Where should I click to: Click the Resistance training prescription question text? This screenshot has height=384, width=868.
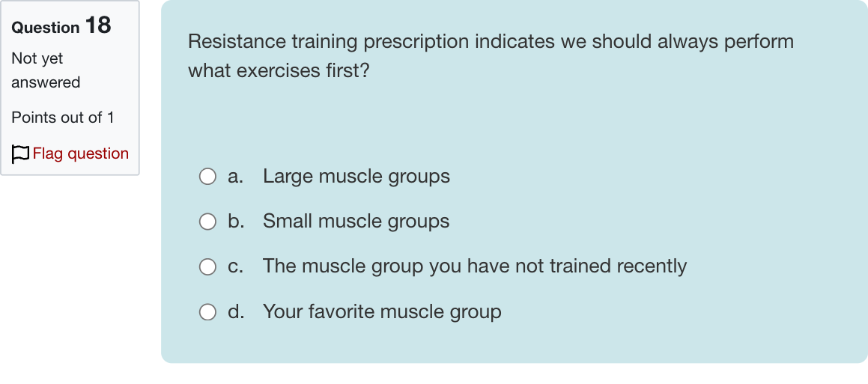[x=491, y=41]
